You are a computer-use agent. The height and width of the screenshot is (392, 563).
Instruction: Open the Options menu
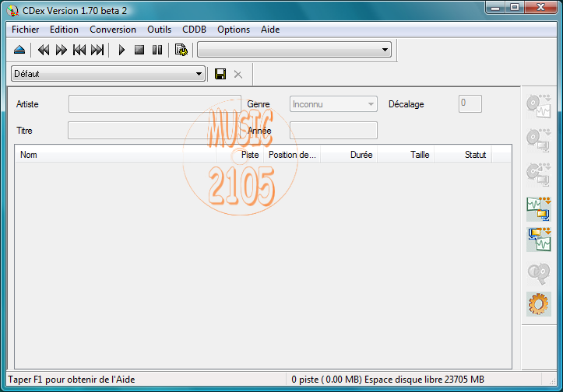pos(234,30)
